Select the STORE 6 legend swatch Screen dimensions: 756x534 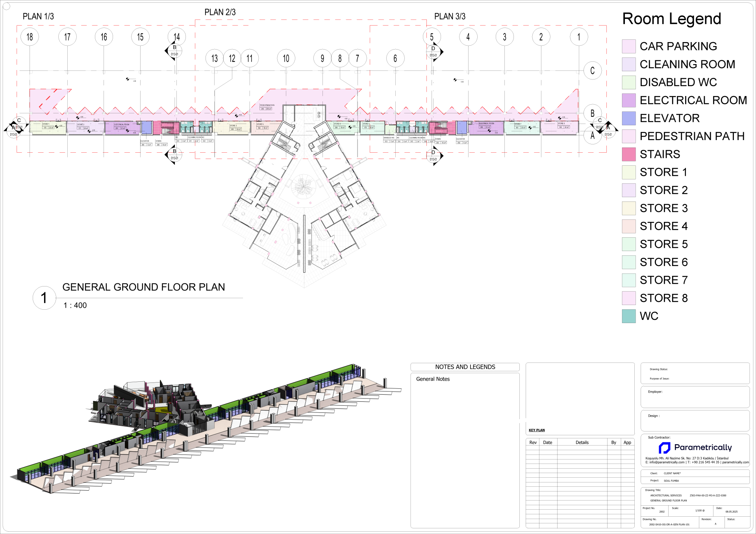click(x=628, y=262)
